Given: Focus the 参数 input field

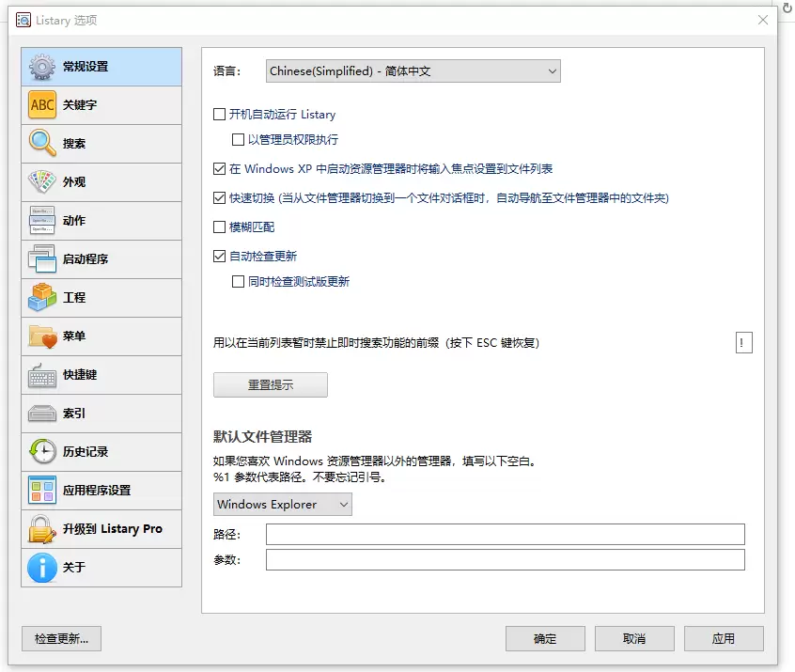Looking at the screenshot, I should pyautogui.click(x=506, y=560).
